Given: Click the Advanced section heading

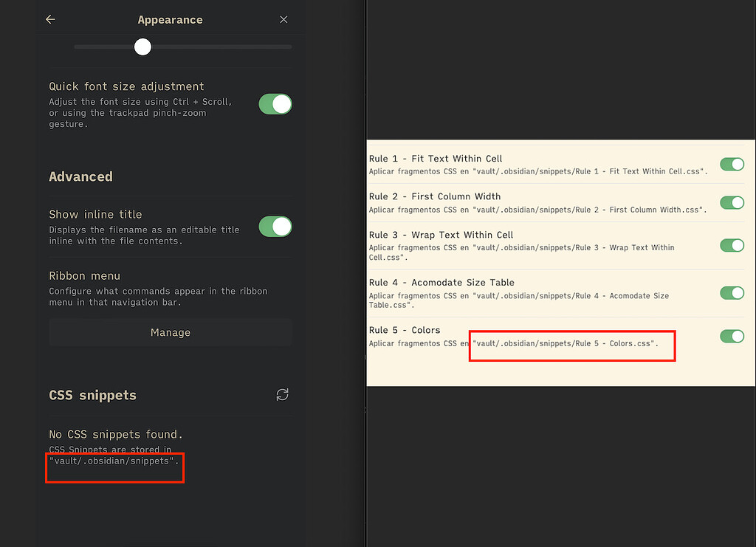Looking at the screenshot, I should (x=80, y=176).
